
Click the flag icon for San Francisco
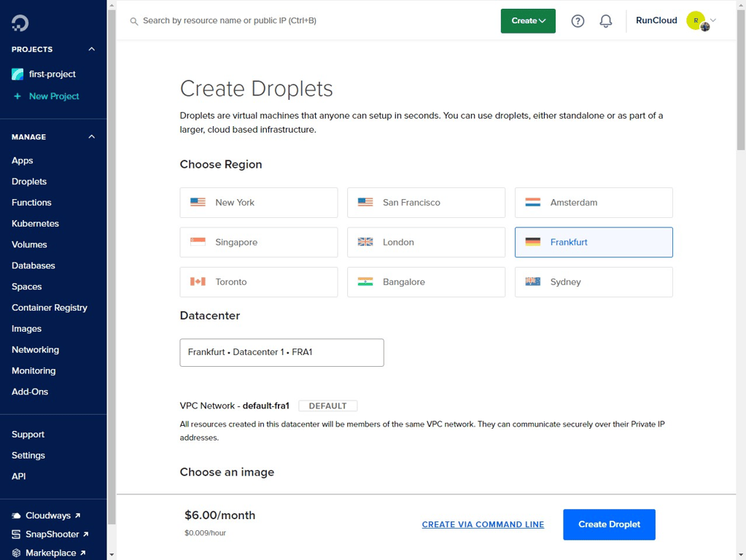click(x=365, y=202)
